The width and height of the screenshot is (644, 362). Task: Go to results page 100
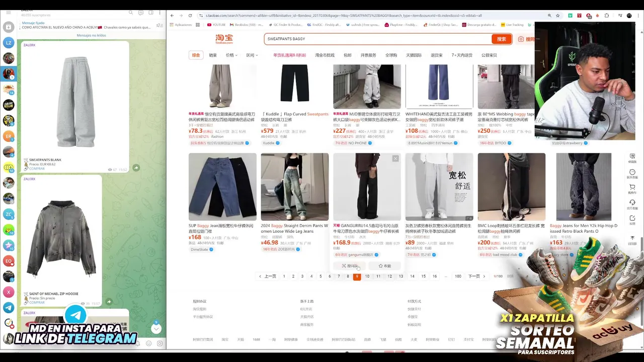tap(458, 276)
